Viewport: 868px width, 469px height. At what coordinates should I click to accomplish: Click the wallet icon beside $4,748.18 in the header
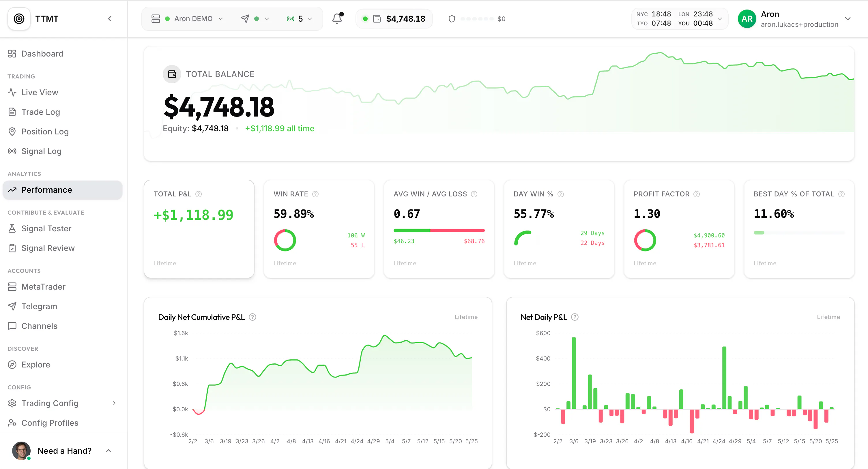click(x=377, y=19)
